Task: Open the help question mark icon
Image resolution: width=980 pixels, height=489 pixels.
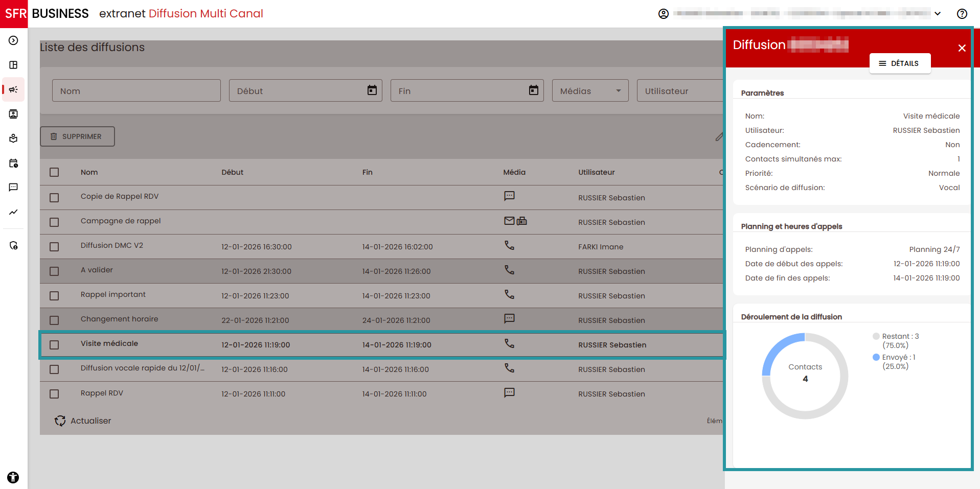Action: coord(962,14)
